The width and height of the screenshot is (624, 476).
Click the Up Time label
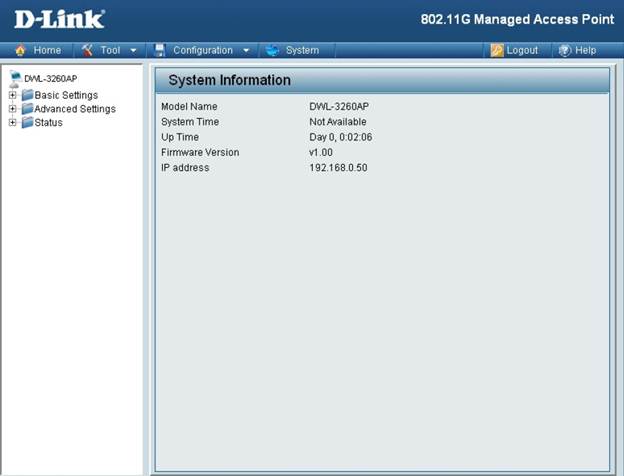[x=180, y=137]
